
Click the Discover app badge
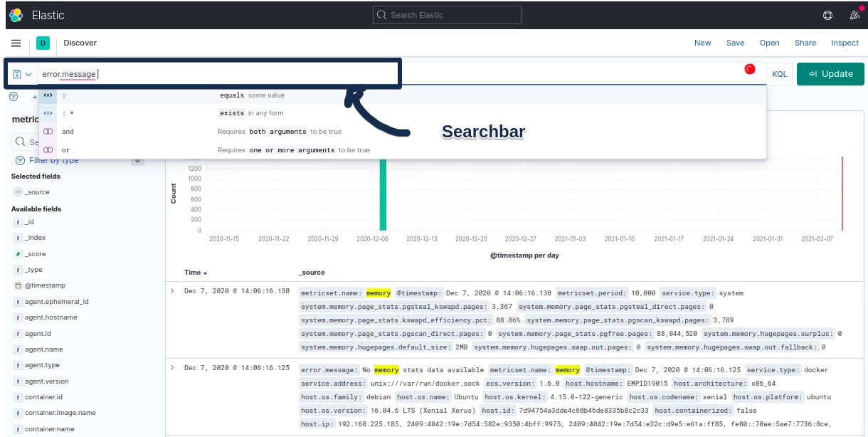coord(43,43)
